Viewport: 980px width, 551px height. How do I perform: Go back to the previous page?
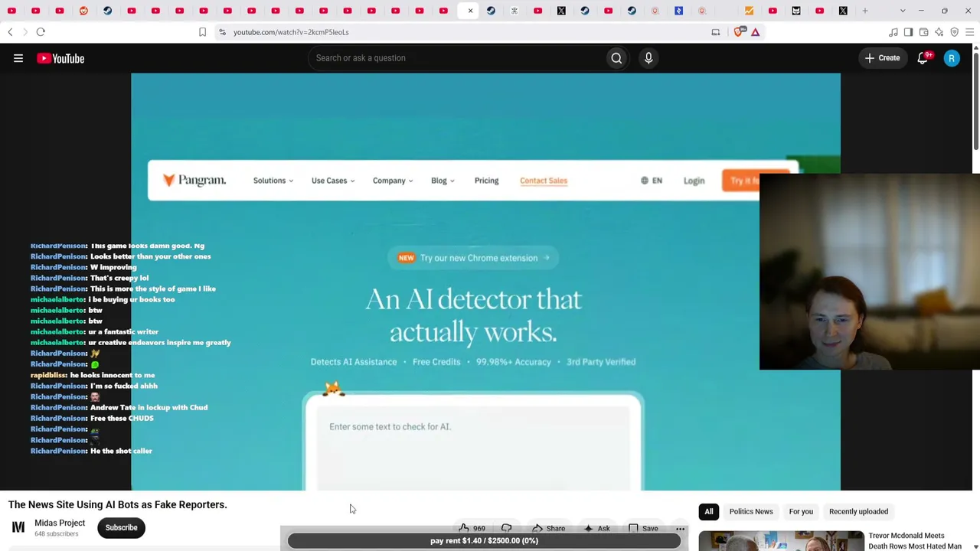(x=10, y=32)
